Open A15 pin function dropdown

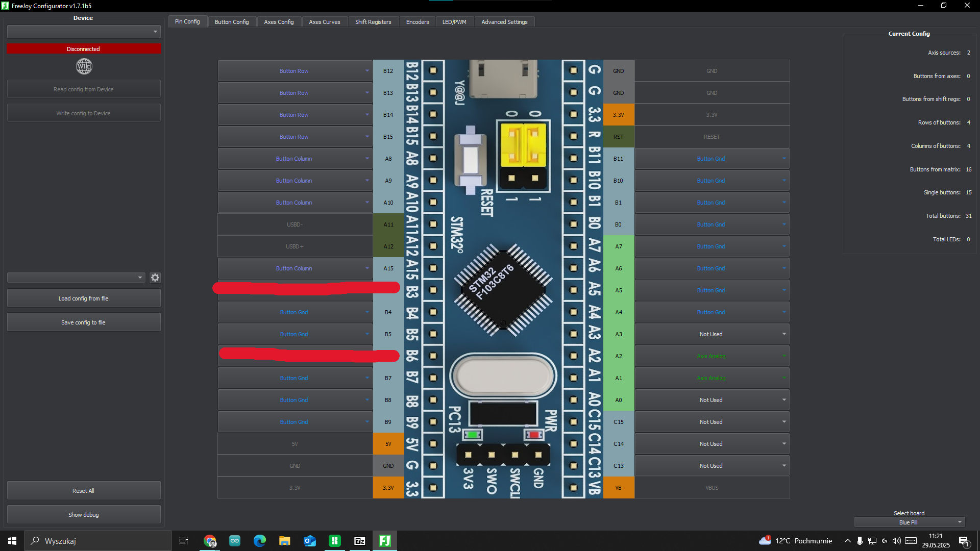[x=295, y=268]
